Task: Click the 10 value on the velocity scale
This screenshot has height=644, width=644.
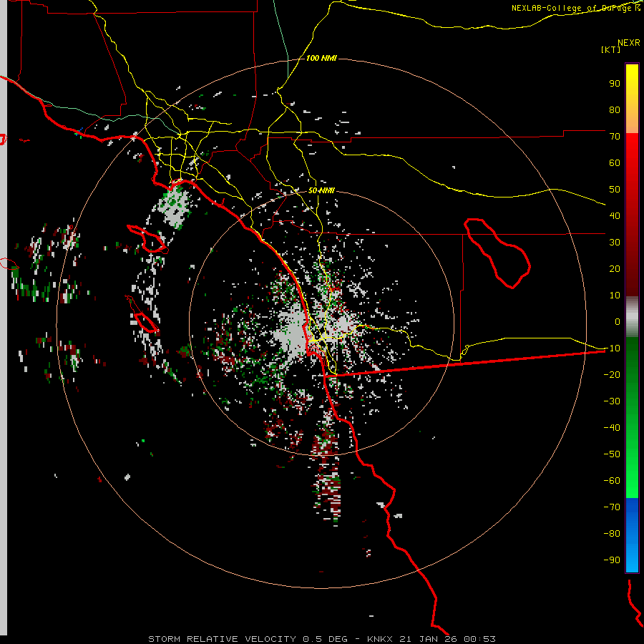Action: [615, 296]
